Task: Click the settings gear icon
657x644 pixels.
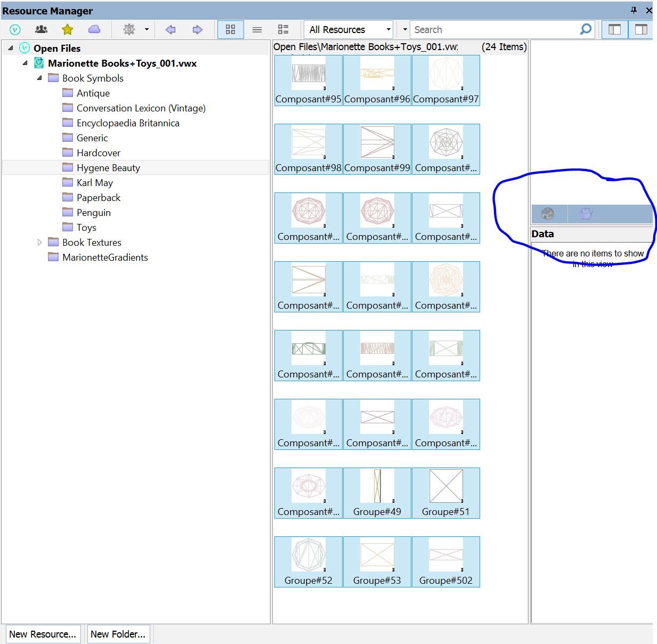Action: [129, 29]
